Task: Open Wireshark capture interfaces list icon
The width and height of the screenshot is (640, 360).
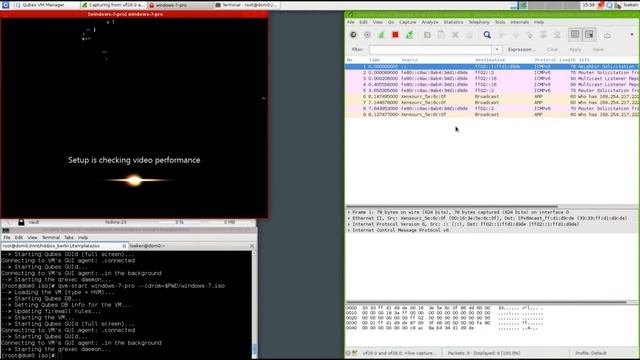Action: point(353,35)
